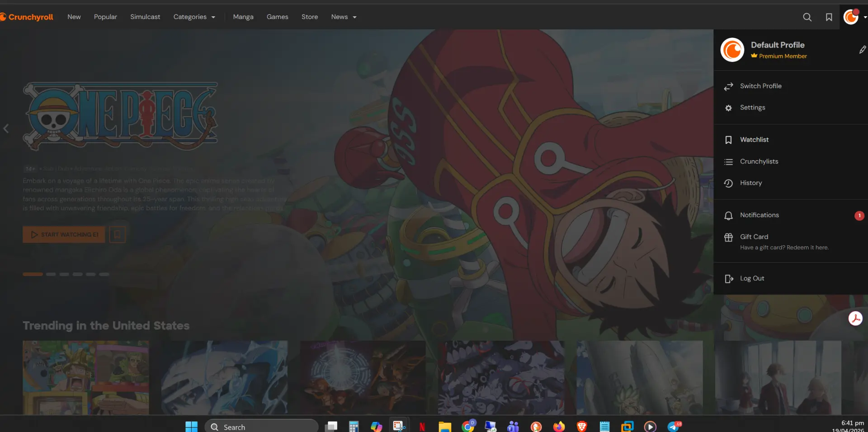This screenshot has height=432, width=868.
Task: Open the watchlist bookmark icon in the header
Action: pos(829,17)
